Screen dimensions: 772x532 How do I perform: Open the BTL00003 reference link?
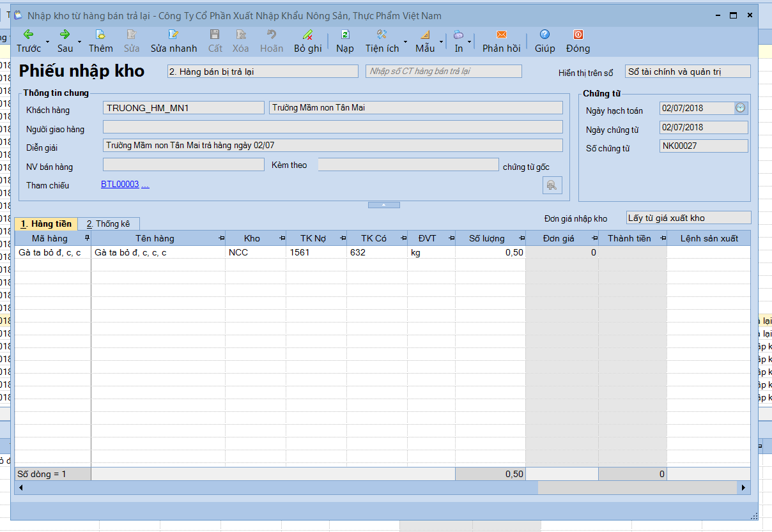point(120,185)
